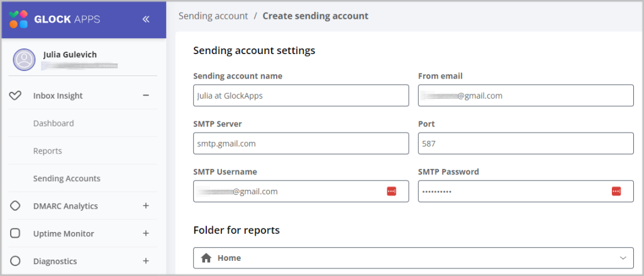Click the GlockApps logo icon
This screenshot has height=276, width=644.
tap(18, 19)
